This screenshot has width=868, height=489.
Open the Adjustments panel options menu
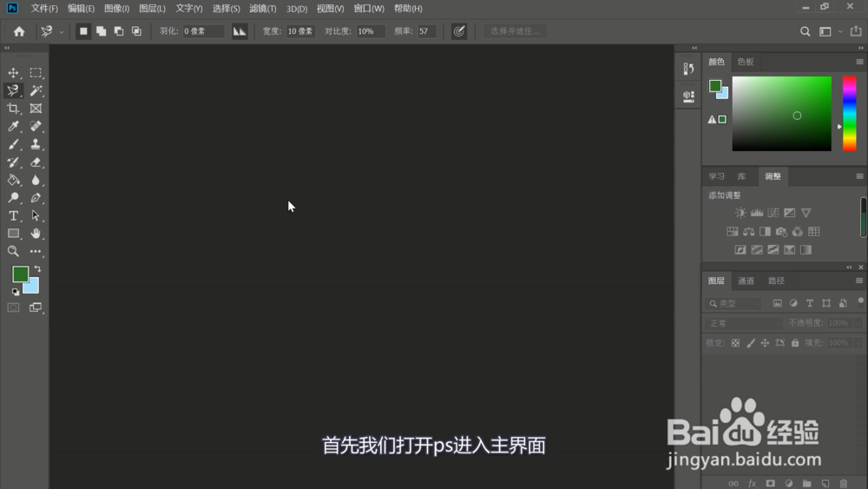[859, 176]
